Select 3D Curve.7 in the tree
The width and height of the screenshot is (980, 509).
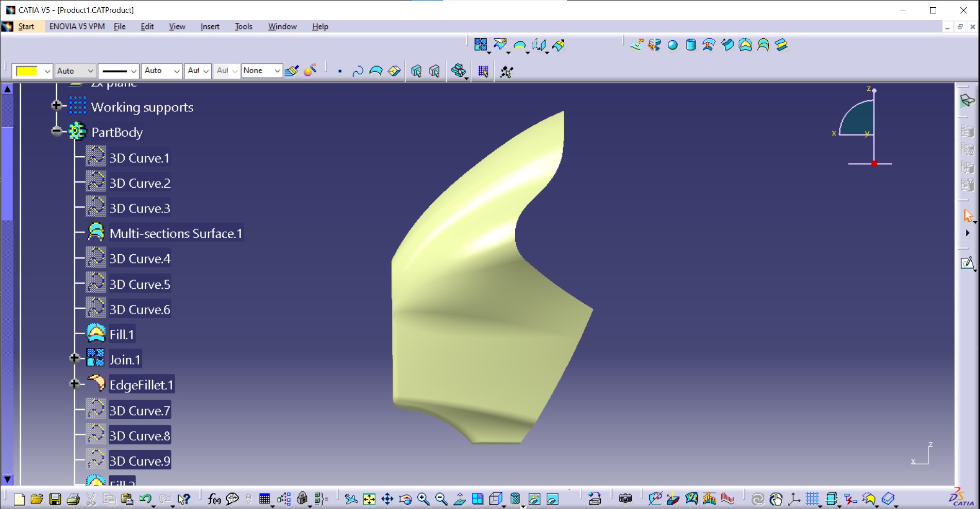click(x=140, y=411)
